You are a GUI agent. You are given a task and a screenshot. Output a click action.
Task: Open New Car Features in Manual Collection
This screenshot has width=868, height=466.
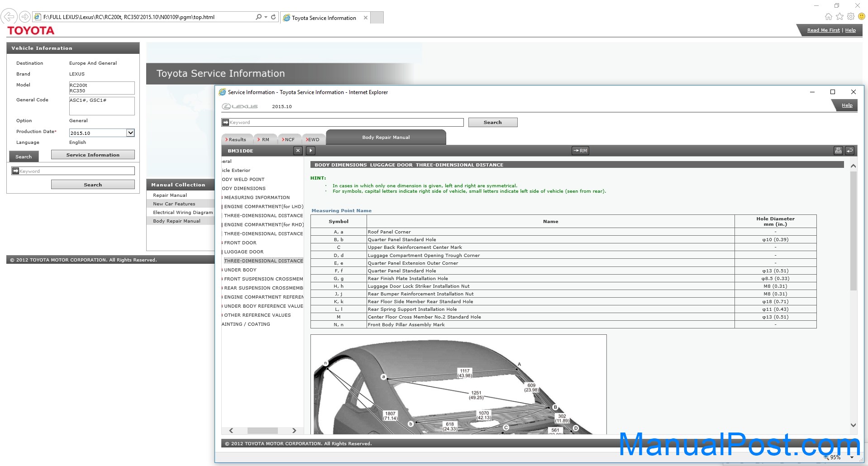174,204
